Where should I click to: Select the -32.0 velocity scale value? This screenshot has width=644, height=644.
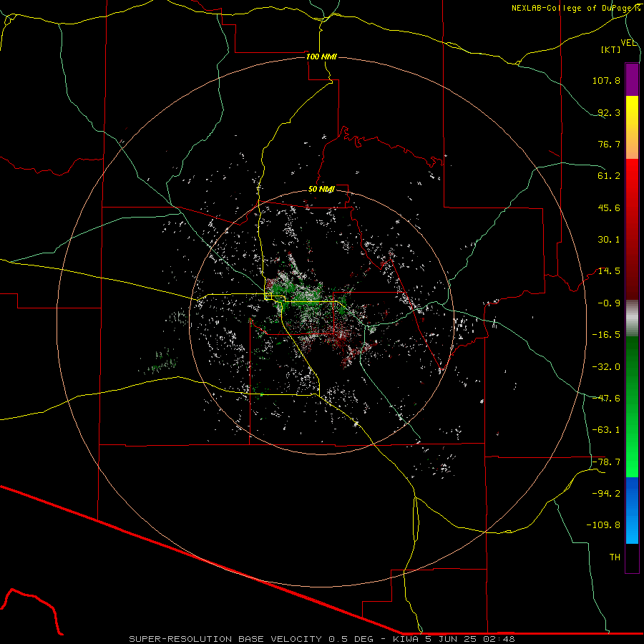606,366
